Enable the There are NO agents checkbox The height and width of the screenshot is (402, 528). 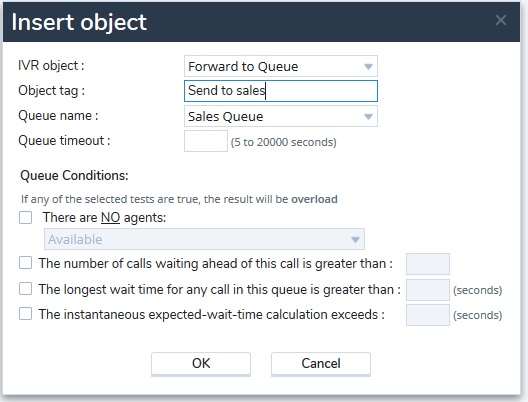(26, 217)
